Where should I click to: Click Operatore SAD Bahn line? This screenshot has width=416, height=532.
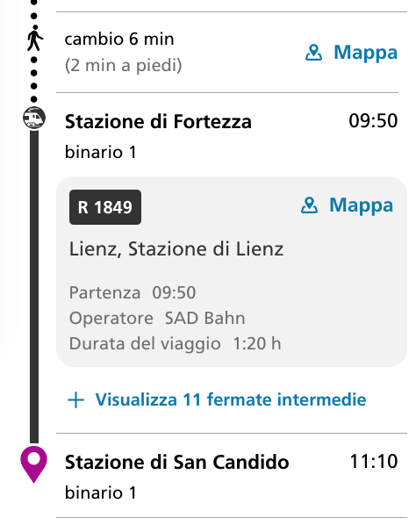click(157, 319)
